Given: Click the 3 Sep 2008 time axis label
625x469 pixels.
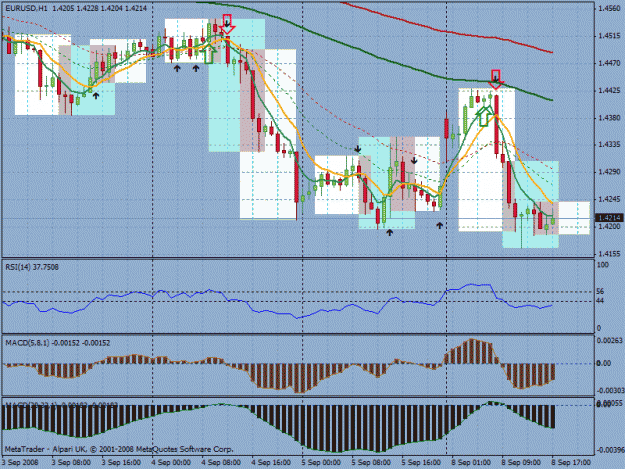Looking at the screenshot, I should click(x=21, y=462).
